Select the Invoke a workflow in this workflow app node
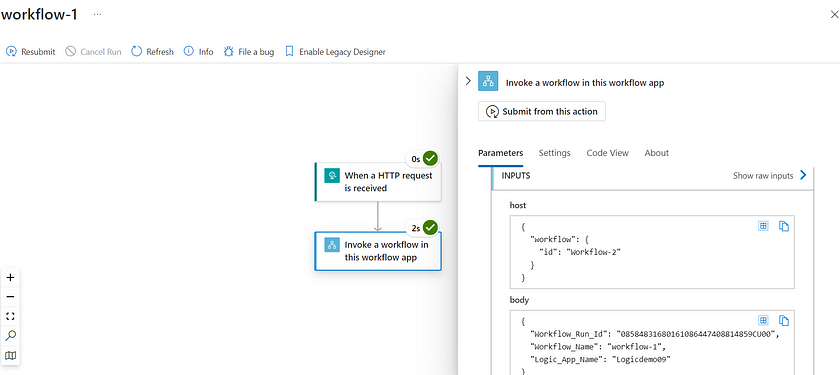The width and height of the screenshot is (840, 375). coord(378,251)
